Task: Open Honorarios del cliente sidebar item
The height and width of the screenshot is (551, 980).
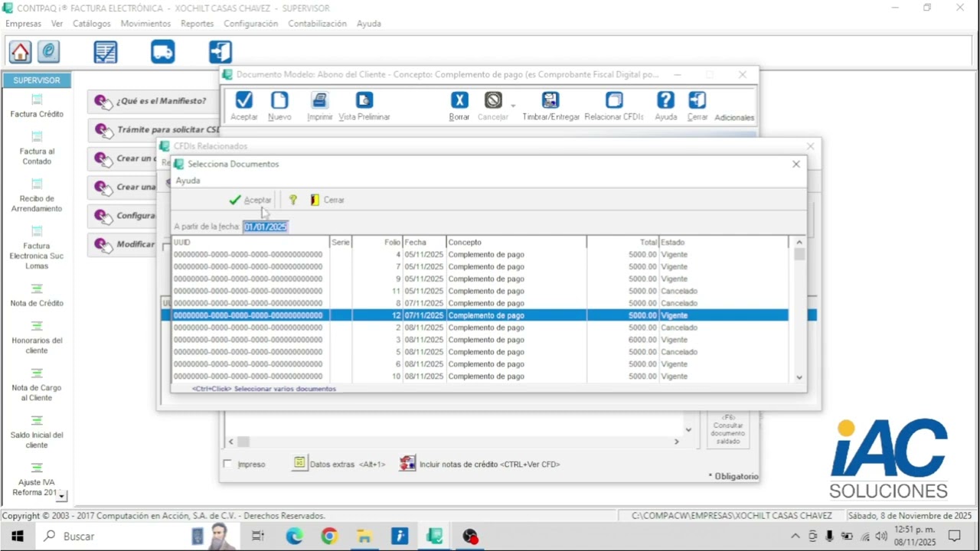Action: click(x=37, y=337)
